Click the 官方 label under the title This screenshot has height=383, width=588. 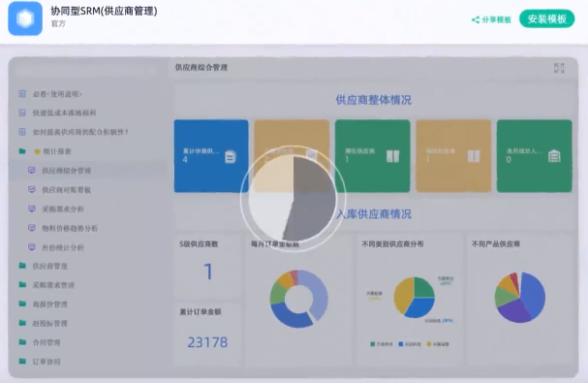(x=58, y=23)
